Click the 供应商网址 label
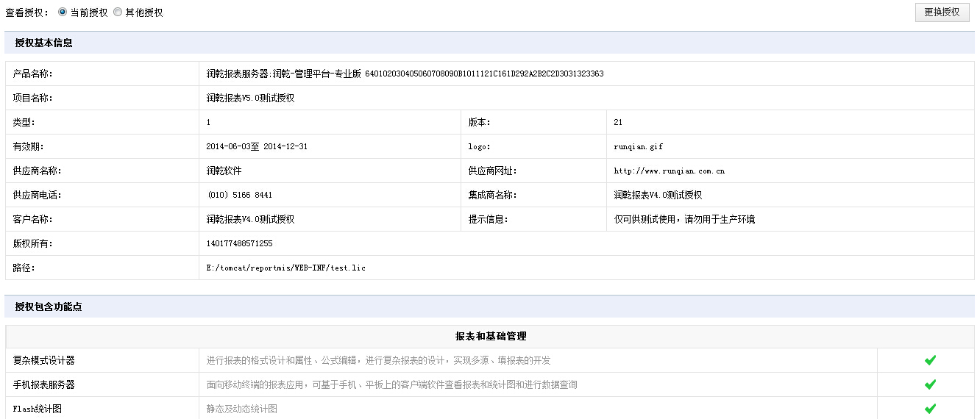This screenshot has width=980, height=419. click(x=493, y=171)
